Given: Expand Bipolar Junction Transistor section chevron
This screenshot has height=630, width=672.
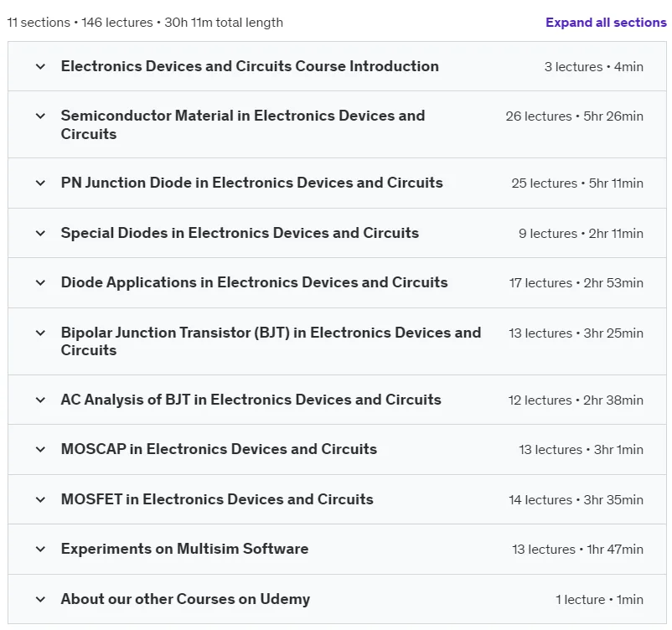Looking at the screenshot, I should pos(40,333).
